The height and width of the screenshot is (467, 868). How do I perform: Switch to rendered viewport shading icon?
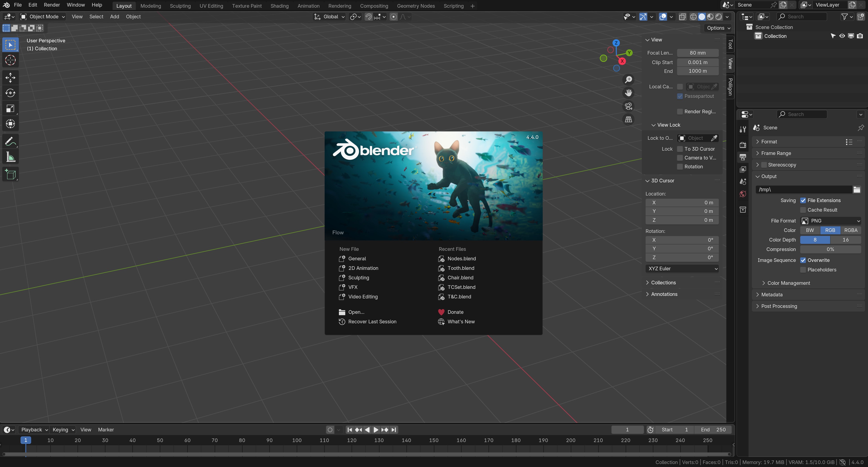pos(719,17)
